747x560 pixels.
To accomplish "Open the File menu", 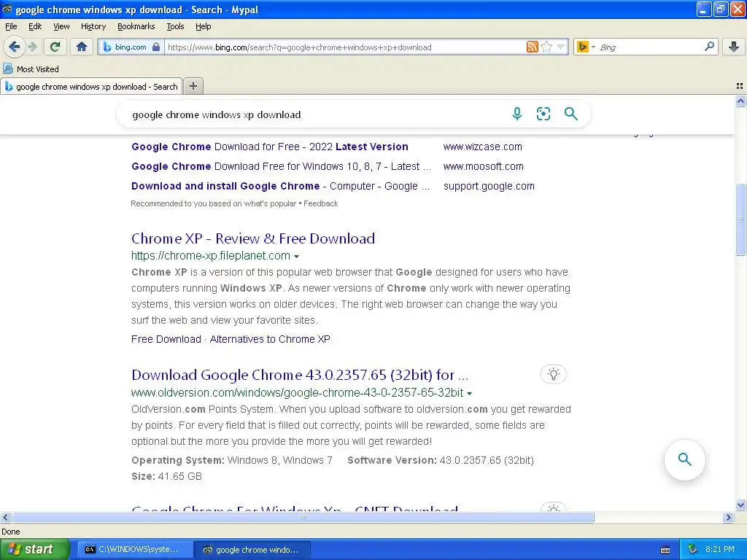I will pyautogui.click(x=11, y=26).
